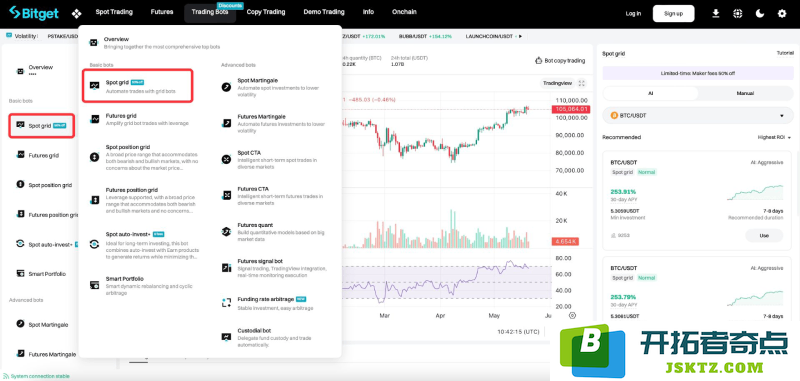Toggle dark mode moon icon
This screenshot has width=800, height=381.
(760, 13)
